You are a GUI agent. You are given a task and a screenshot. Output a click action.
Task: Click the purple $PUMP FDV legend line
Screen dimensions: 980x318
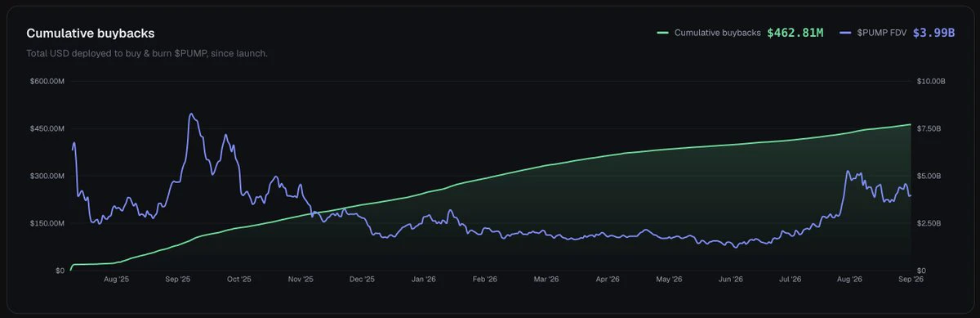846,33
